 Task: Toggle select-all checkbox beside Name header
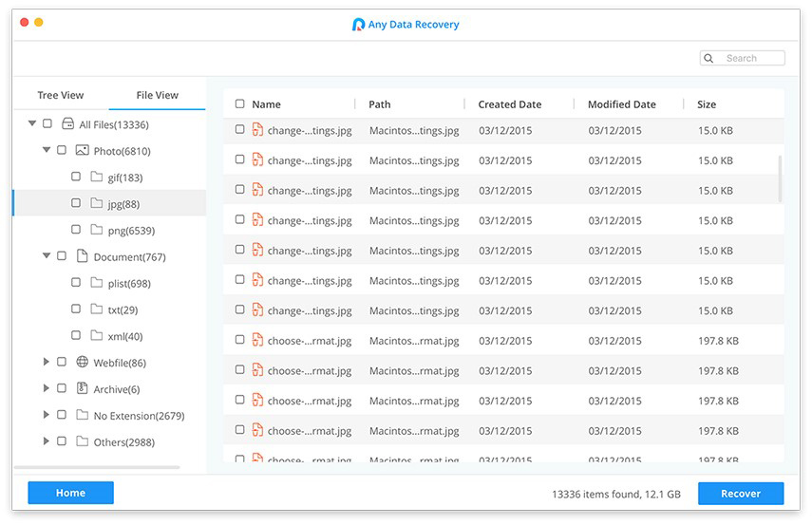point(239,103)
